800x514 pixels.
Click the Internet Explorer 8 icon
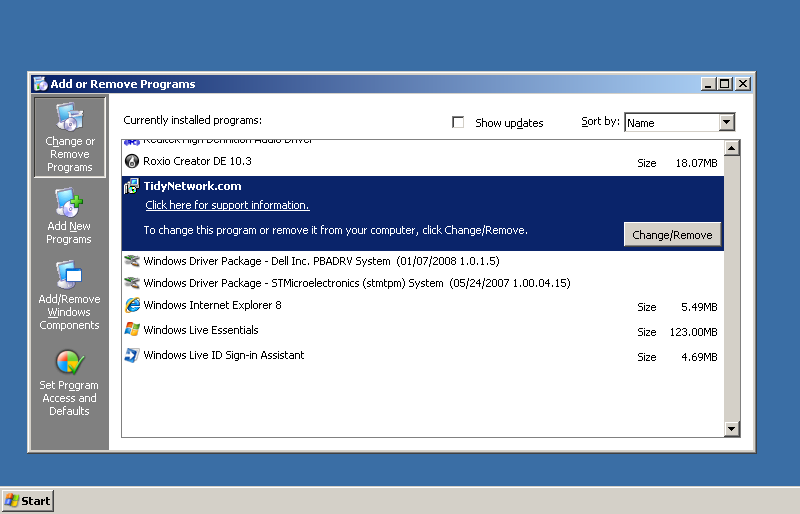[132, 305]
